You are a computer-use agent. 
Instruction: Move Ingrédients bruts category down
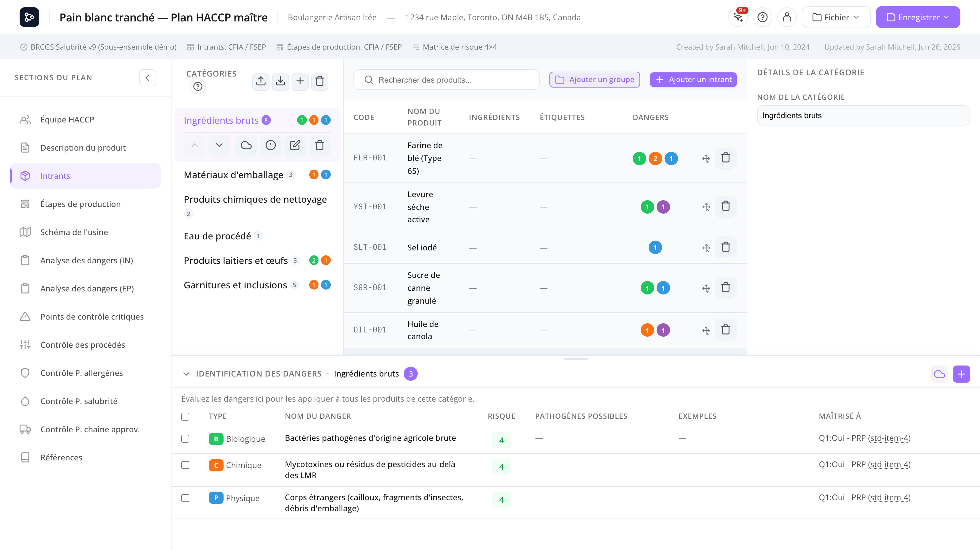[x=219, y=145]
